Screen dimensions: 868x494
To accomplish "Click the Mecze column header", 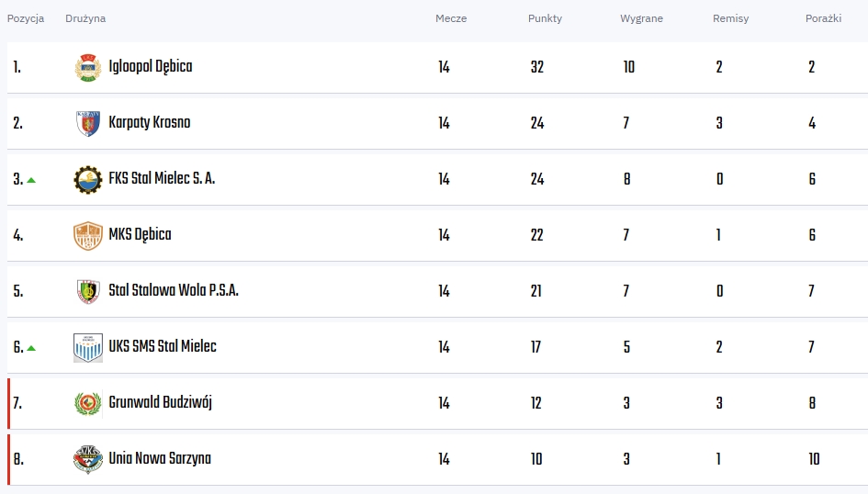I will pos(451,18).
